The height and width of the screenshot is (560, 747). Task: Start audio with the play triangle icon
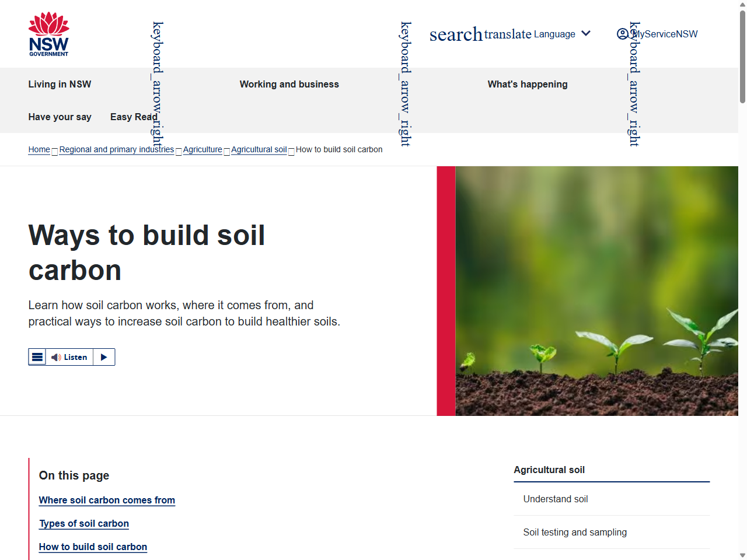tap(104, 357)
